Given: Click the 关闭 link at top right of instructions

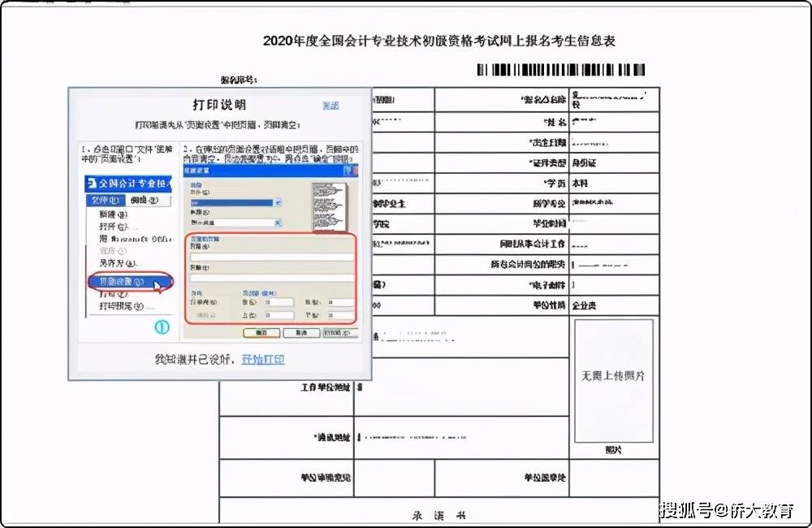Looking at the screenshot, I should [x=330, y=106].
